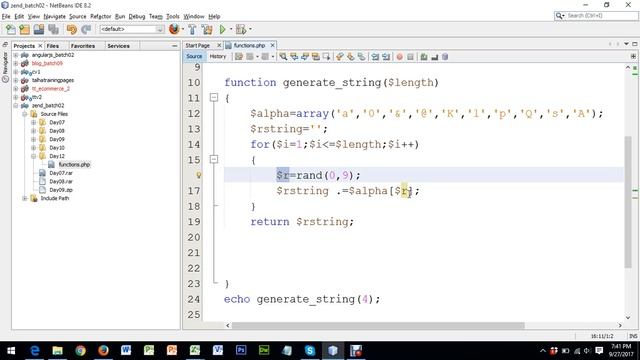This screenshot has width=640, height=360.
Task: Click the Windows Start button
Action: [11, 350]
